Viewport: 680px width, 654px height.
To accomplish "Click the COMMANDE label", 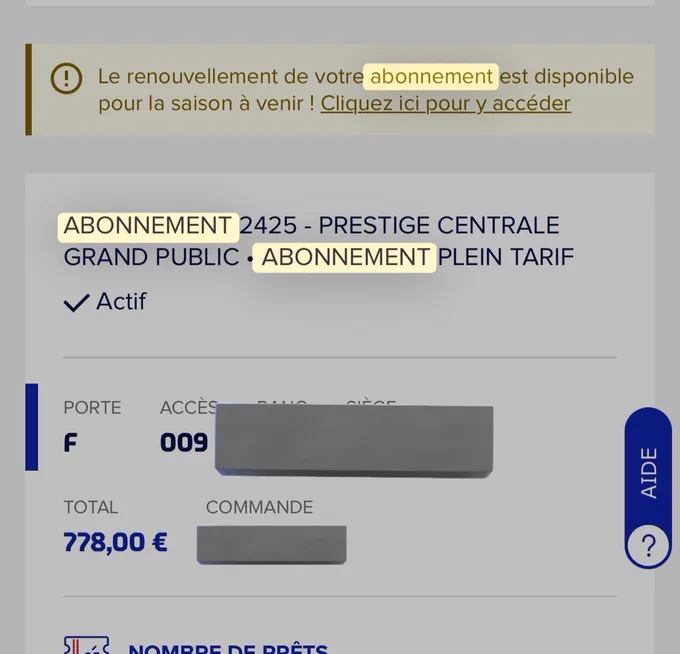I will click(259, 507).
